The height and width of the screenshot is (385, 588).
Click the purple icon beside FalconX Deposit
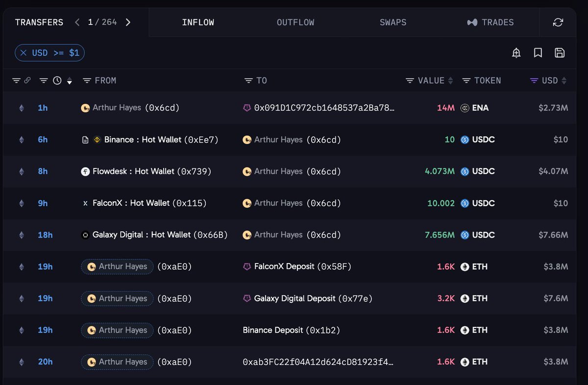[x=247, y=267]
